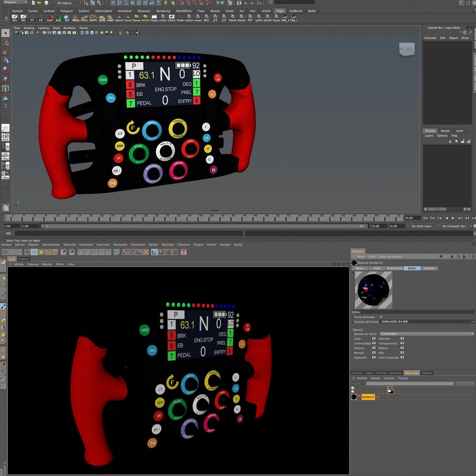
Task: Click the Render tab in Layer Editor
Action: click(x=445, y=131)
